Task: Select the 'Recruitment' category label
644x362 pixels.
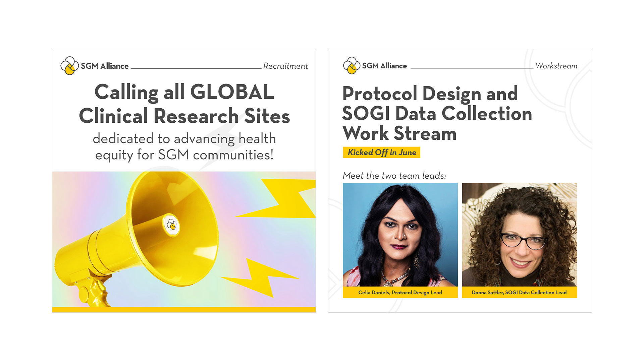Action: click(285, 66)
